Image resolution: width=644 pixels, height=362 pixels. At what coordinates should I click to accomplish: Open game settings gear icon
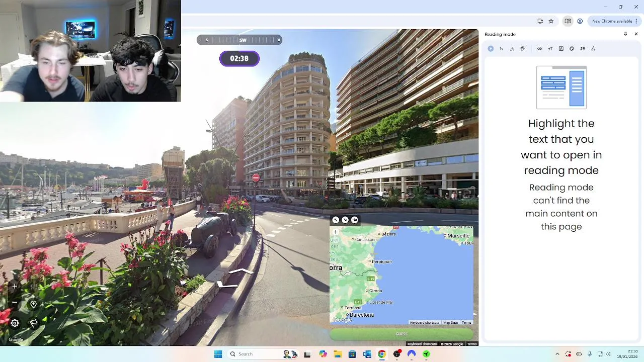15,323
